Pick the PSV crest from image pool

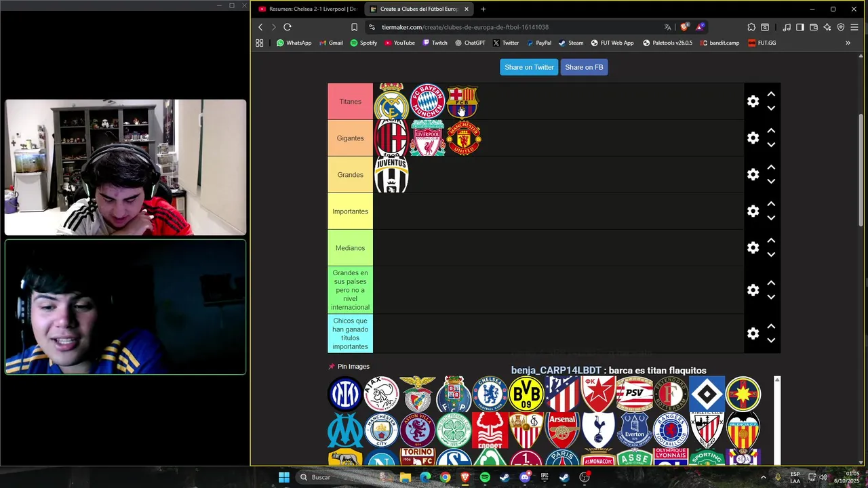[x=635, y=394]
